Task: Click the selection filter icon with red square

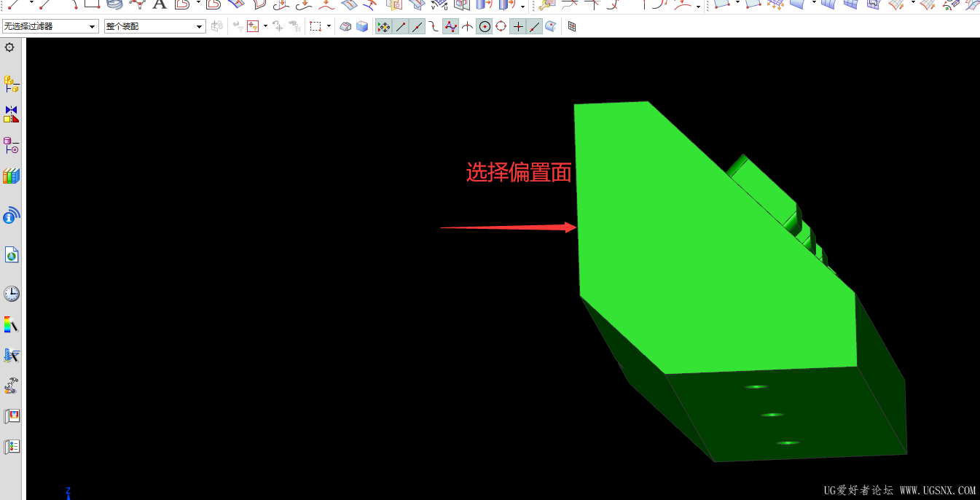Action: click(254, 27)
